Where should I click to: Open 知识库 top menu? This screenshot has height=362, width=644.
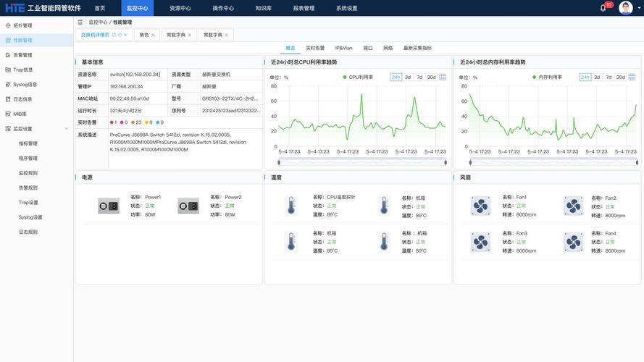(263, 8)
